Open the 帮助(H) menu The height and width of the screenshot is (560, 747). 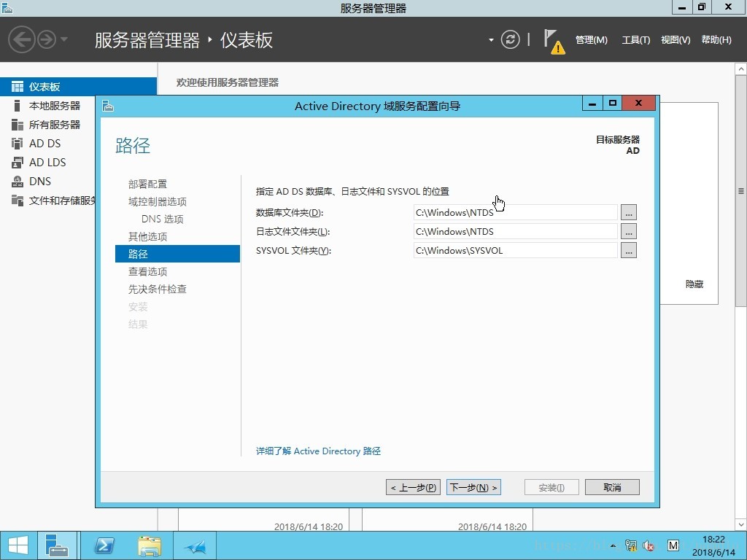tap(716, 40)
